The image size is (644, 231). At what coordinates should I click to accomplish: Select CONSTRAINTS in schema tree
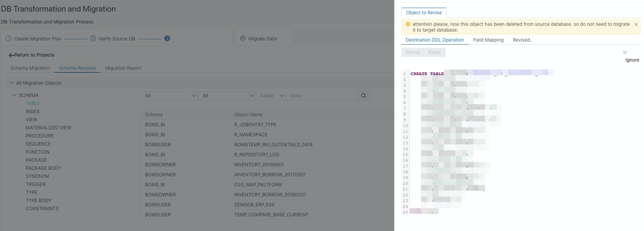pos(42,209)
